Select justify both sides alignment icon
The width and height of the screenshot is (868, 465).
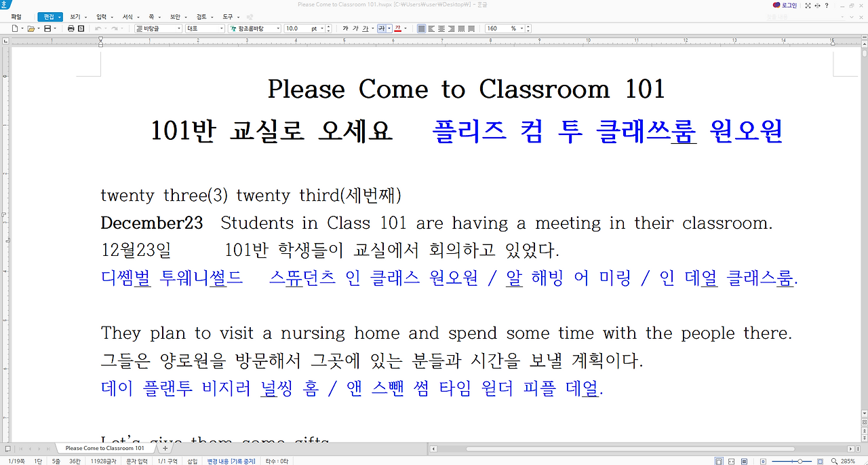point(421,29)
